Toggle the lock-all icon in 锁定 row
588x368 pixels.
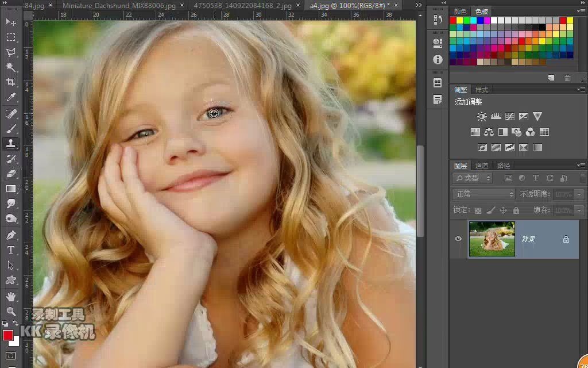[515, 210]
